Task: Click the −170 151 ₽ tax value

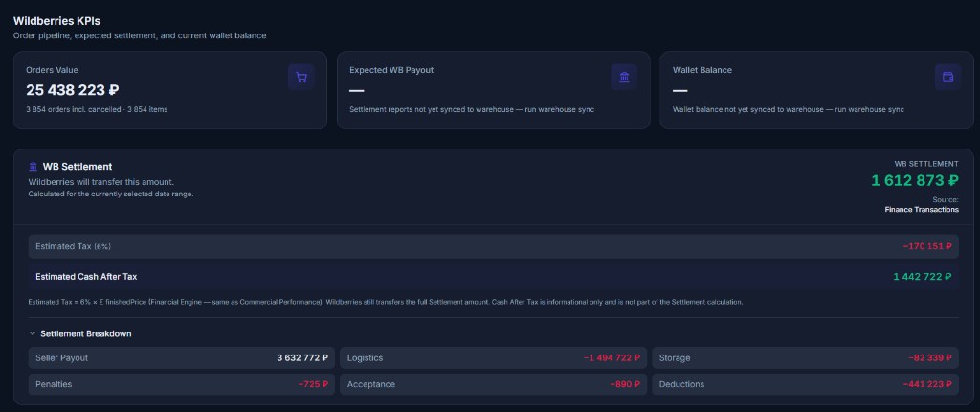Action: 926,246
